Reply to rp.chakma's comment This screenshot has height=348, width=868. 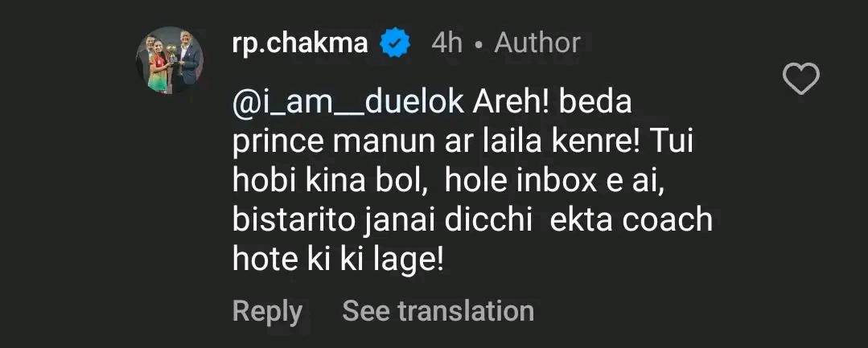point(267,311)
